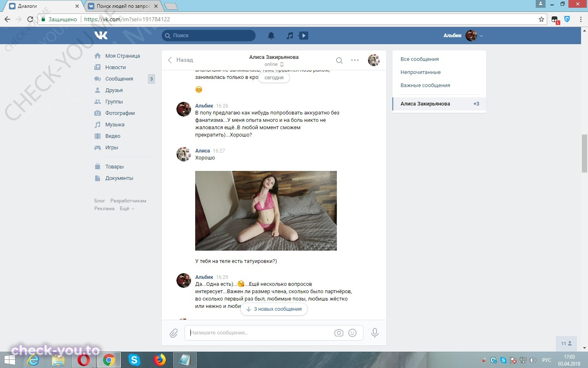The image size is (588, 368).
Task: Switch to Поиск людей browser tab
Action: pyautogui.click(x=123, y=6)
